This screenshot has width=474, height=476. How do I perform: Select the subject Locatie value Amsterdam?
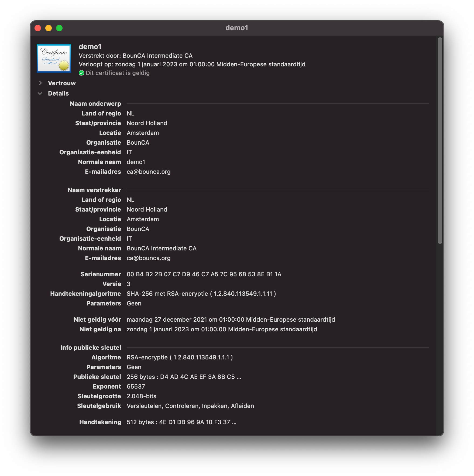click(x=143, y=133)
